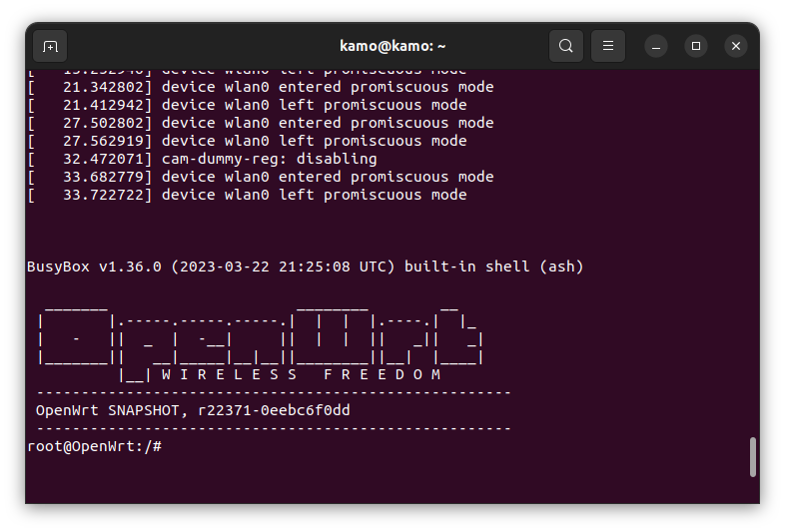Open the terminal search tool
This screenshot has width=785, height=532.
(565, 46)
